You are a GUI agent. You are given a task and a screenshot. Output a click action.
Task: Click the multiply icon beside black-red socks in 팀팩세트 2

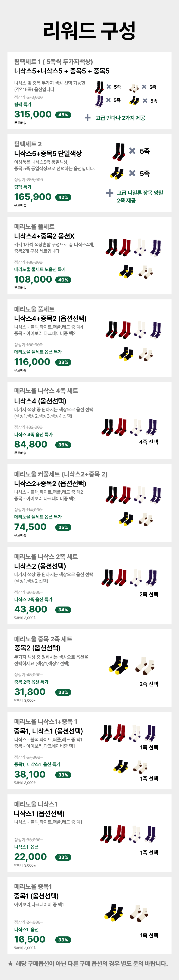click(x=132, y=151)
